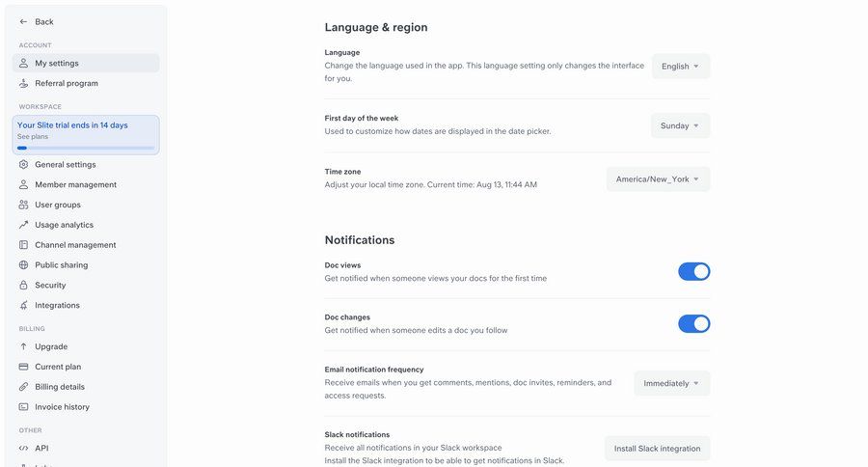Image resolution: width=868 pixels, height=467 pixels.
Task: Click the Integrations plug icon
Action: (x=24, y=306)
